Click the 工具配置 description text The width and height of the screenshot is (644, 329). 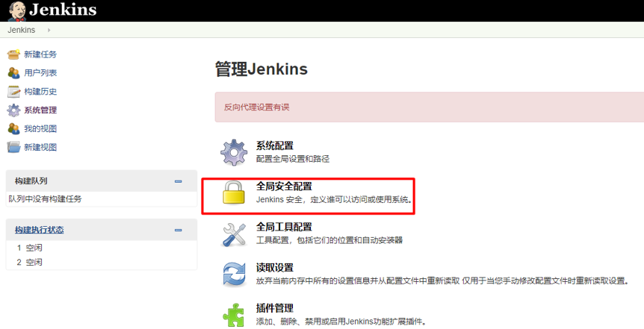(329, 240)
